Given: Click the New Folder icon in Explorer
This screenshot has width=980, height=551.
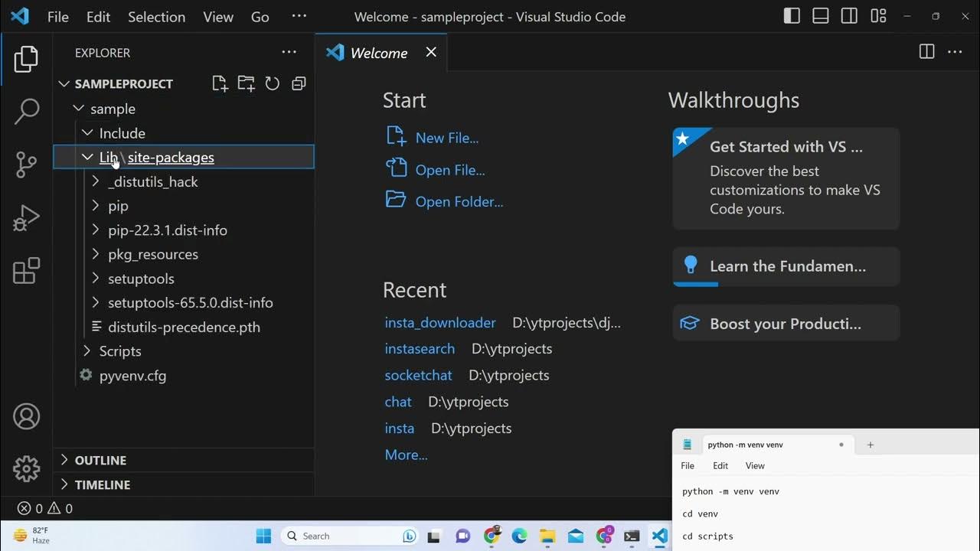Looking at the screenshot, I should pyautogui.click(x=246, y=83).
